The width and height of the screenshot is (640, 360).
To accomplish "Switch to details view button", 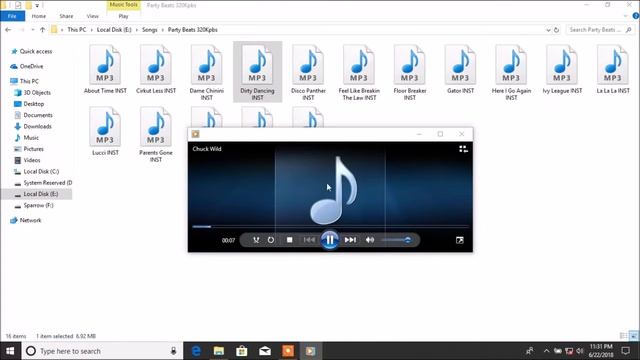I will point(624,336).
